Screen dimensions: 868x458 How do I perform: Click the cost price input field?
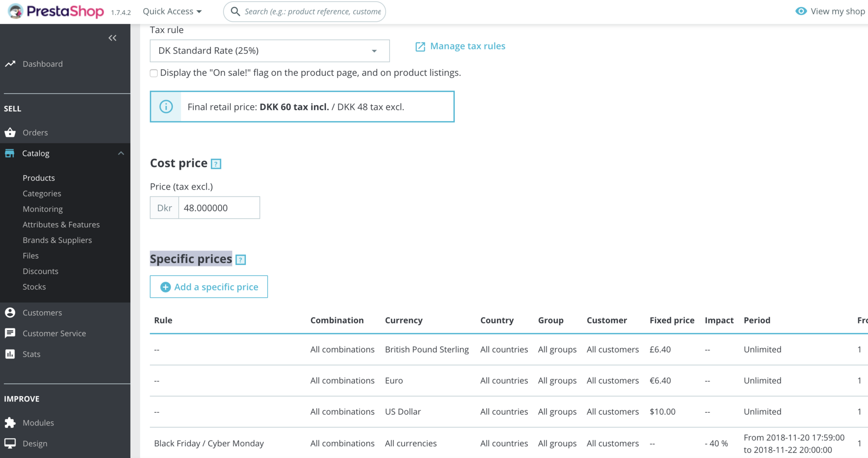tap(219, 208)
